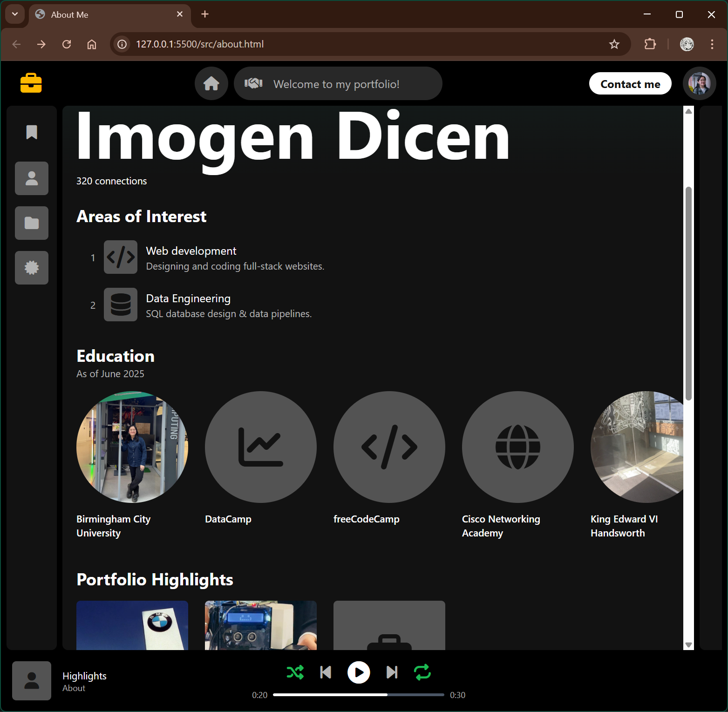Toggle repeat in the player bar

point(422,672)
